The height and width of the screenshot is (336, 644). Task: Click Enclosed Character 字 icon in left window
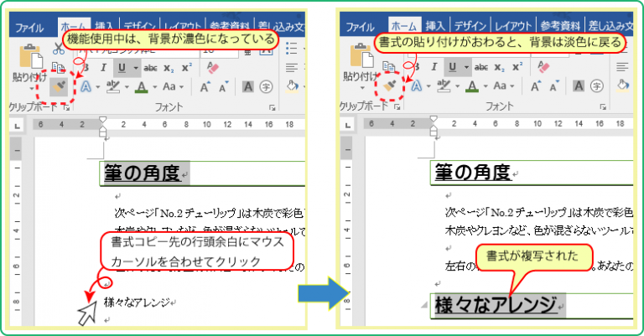(x=266, y=87)
